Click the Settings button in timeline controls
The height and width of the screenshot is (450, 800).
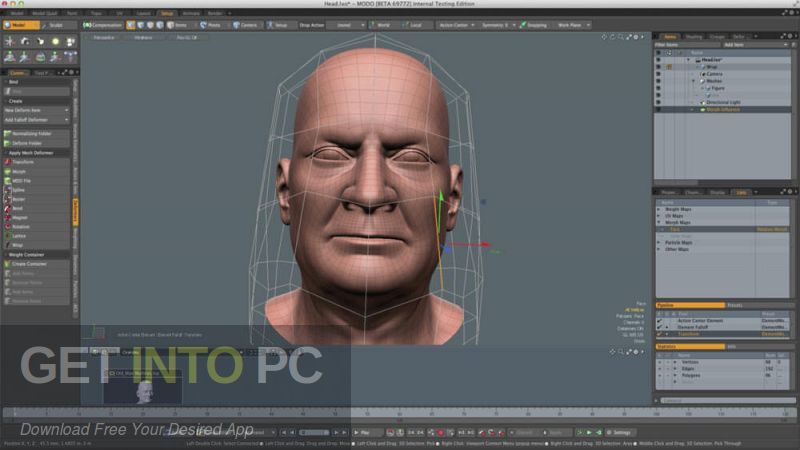(619, 433)
